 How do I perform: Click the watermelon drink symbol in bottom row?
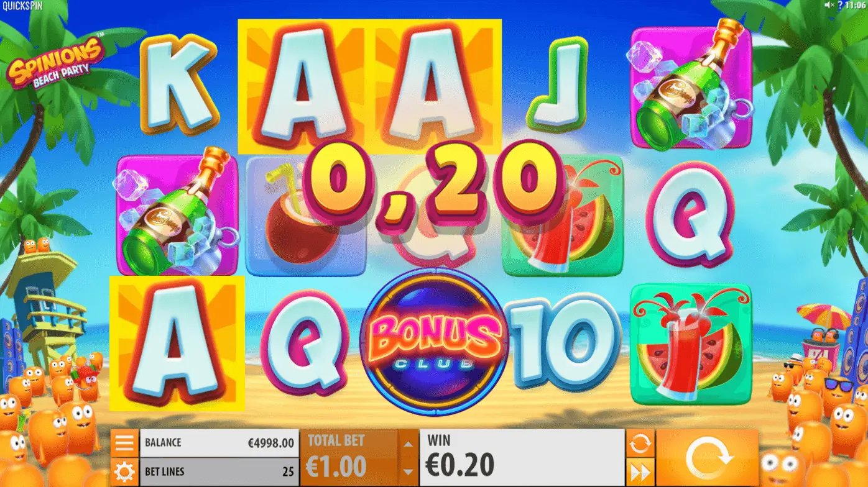691,344
